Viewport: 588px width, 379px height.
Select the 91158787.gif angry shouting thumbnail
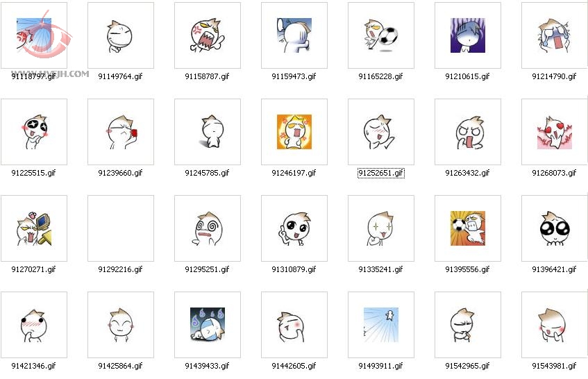[x=208, y=35]
